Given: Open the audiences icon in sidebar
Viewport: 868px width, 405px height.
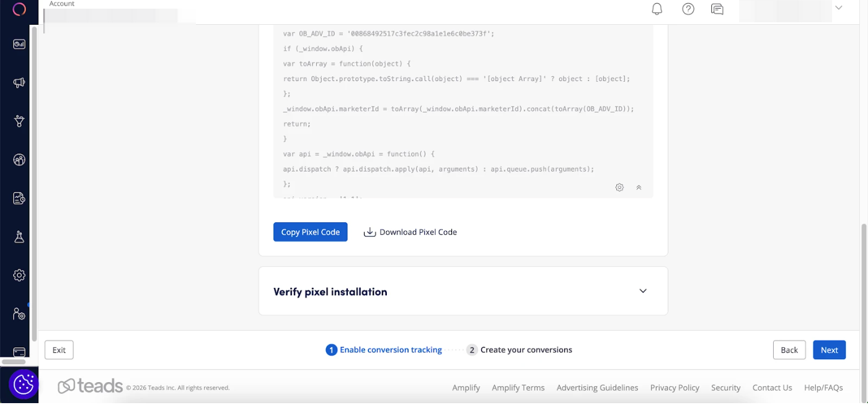Looking at the screenshot, I should [x=19, y=160].
